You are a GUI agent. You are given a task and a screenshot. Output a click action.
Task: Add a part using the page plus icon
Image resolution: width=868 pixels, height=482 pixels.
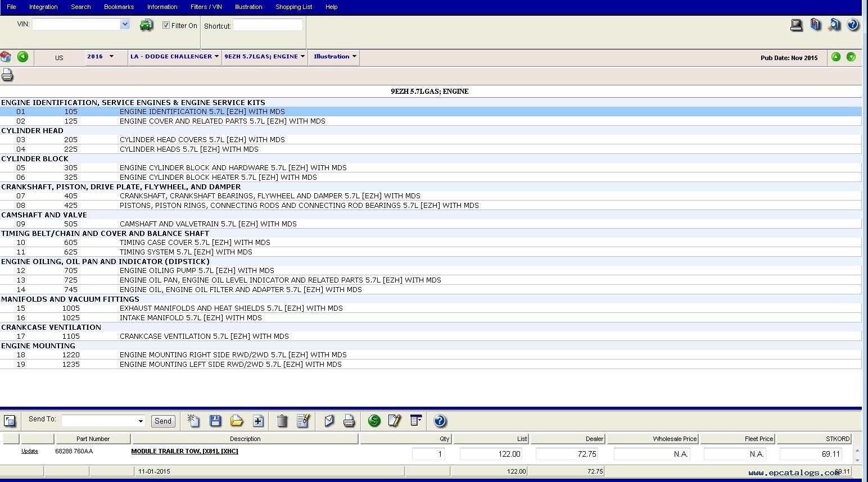258,420
